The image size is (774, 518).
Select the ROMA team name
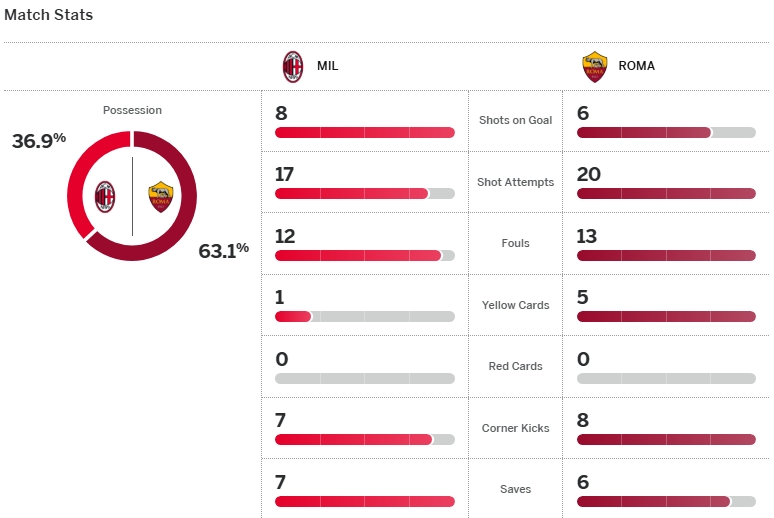click(x=636, y=67)
